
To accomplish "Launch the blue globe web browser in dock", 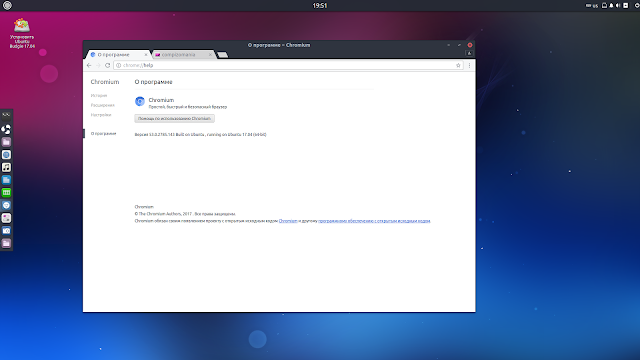I will (x=6, y=155).
